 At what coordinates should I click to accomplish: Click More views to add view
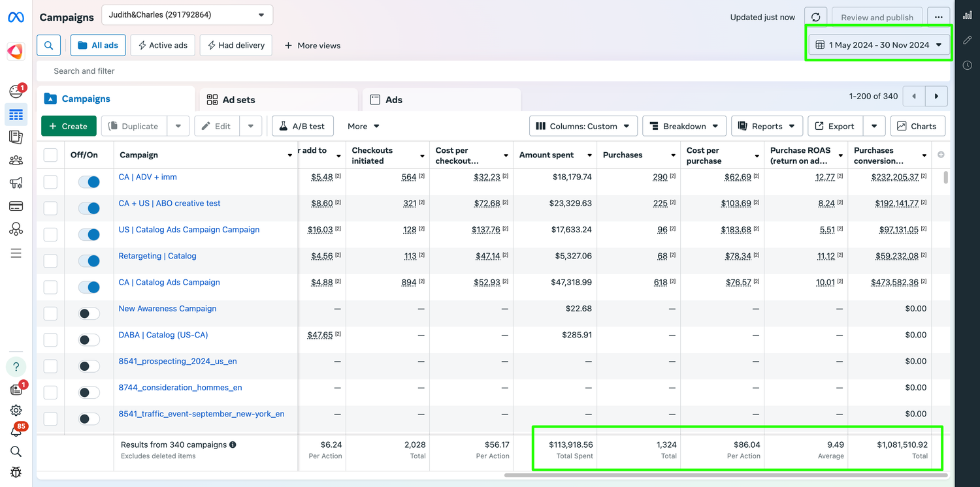(312, 46)
